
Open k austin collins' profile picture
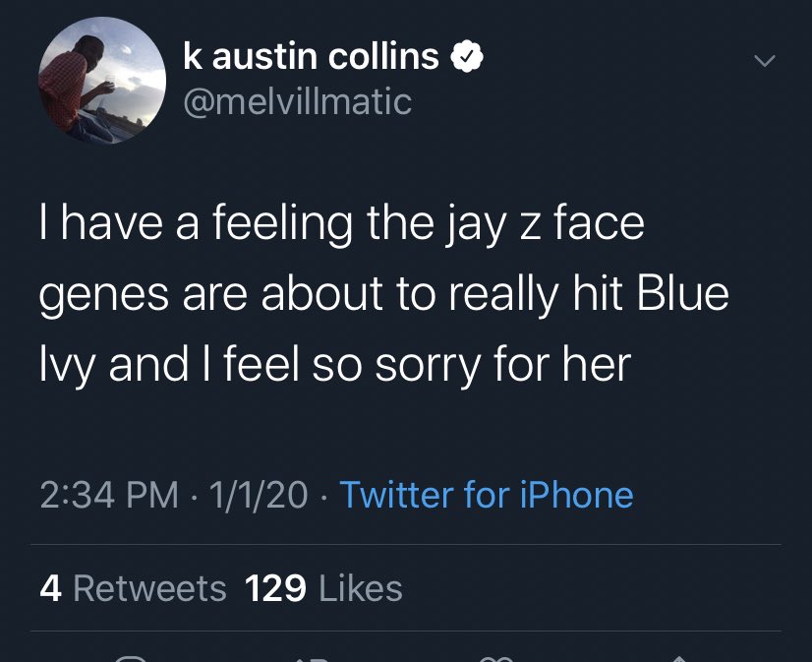(x=101, y=82)
